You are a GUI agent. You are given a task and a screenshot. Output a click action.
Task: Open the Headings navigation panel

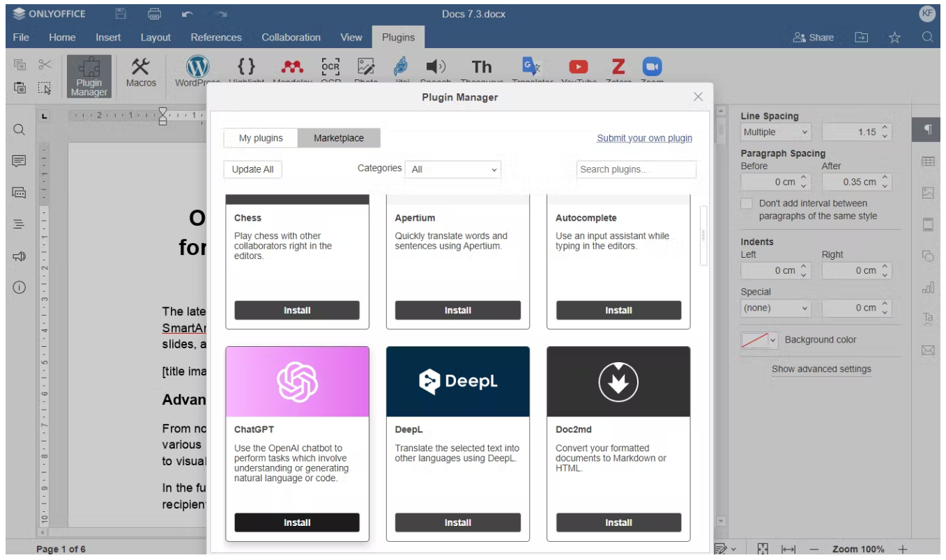point(20,224)
